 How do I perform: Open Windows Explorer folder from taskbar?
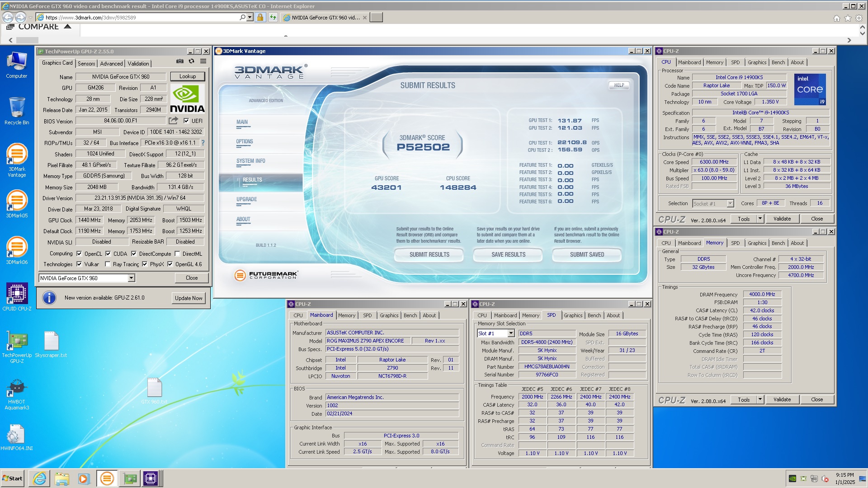[62, 478]
